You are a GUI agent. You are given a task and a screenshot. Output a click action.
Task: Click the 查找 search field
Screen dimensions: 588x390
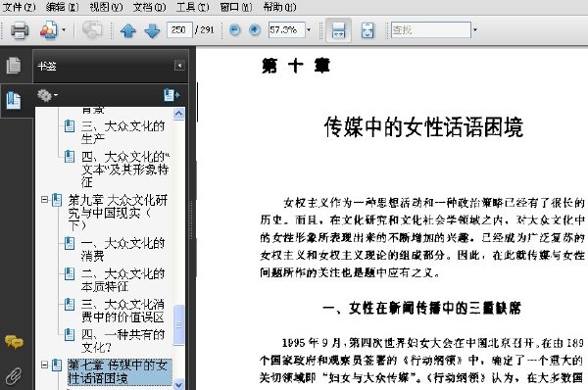pyautogui.click(x=430, y=30)
